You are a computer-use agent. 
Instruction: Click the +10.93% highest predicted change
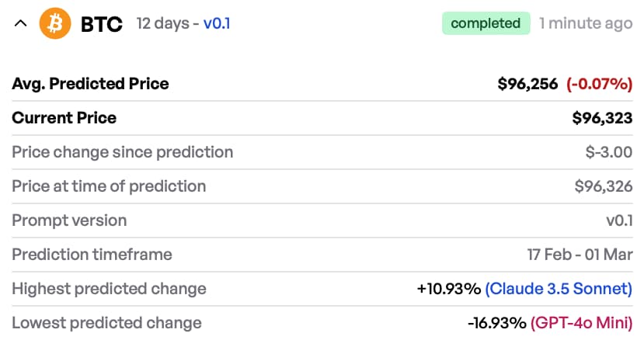[x=449, y=289]
